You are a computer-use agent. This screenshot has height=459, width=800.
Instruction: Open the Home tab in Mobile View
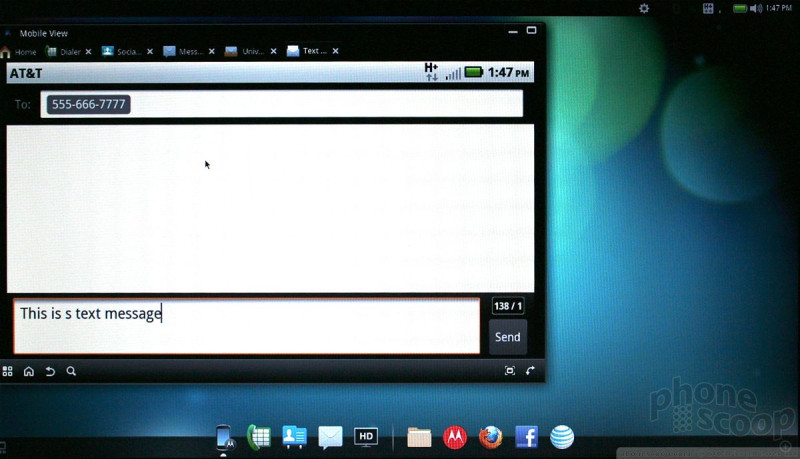click(x=19, y=52)
